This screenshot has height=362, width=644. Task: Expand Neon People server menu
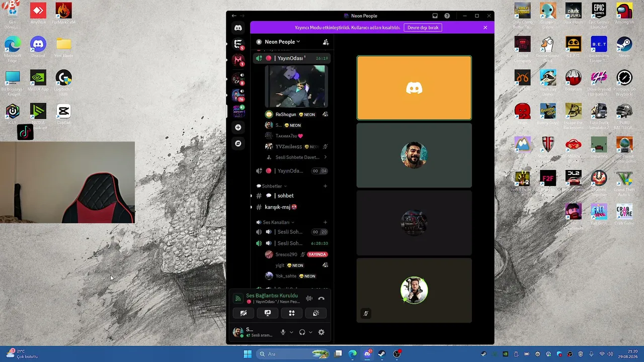pyautogui.click(x=282, y=42)
